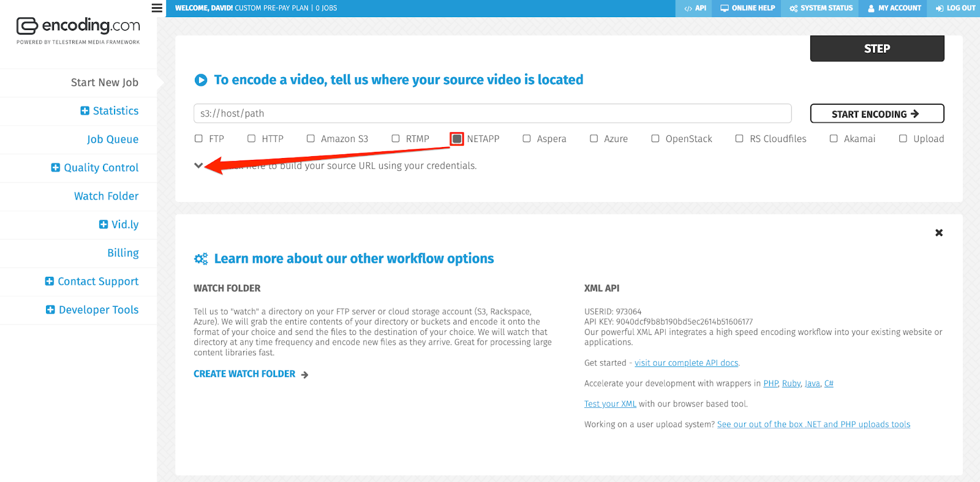Click the XML API heading text

[x=601, y=288]
